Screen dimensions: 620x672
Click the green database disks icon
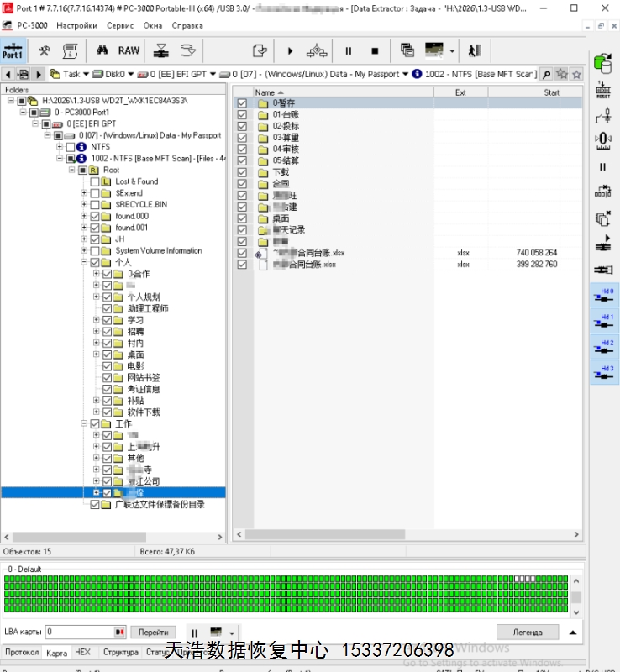tap(602, 63)
